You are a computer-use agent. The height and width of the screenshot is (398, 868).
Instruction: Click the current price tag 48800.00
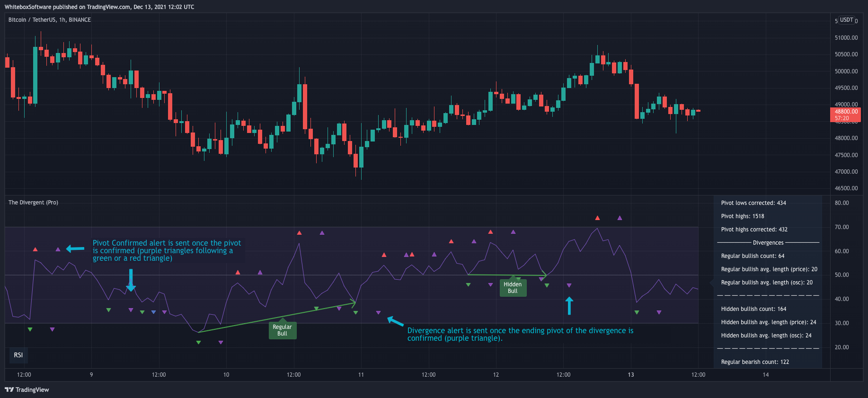[845, 115]
